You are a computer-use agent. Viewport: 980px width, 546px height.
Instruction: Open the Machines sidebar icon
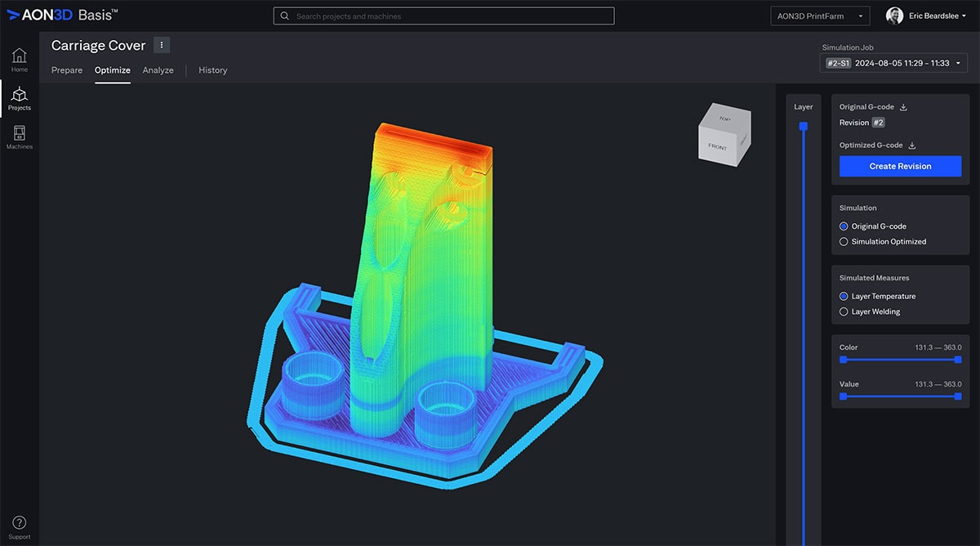(x=19, y=134)
